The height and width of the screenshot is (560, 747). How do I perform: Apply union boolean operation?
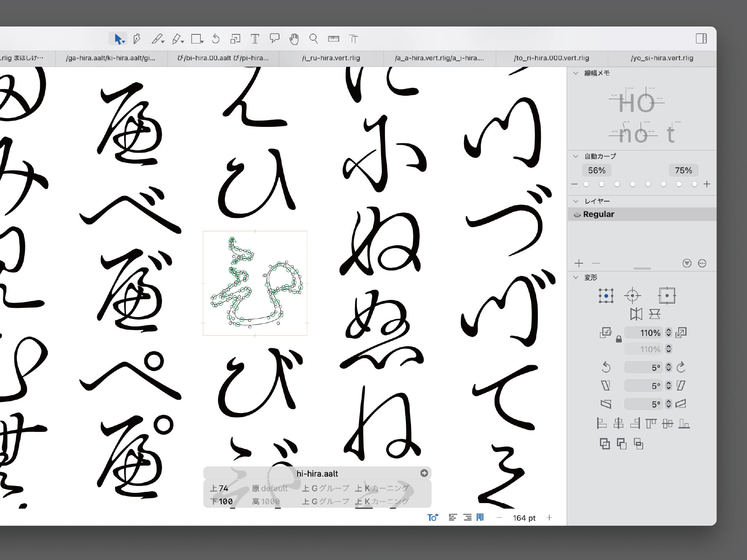[x=605, y=444]
